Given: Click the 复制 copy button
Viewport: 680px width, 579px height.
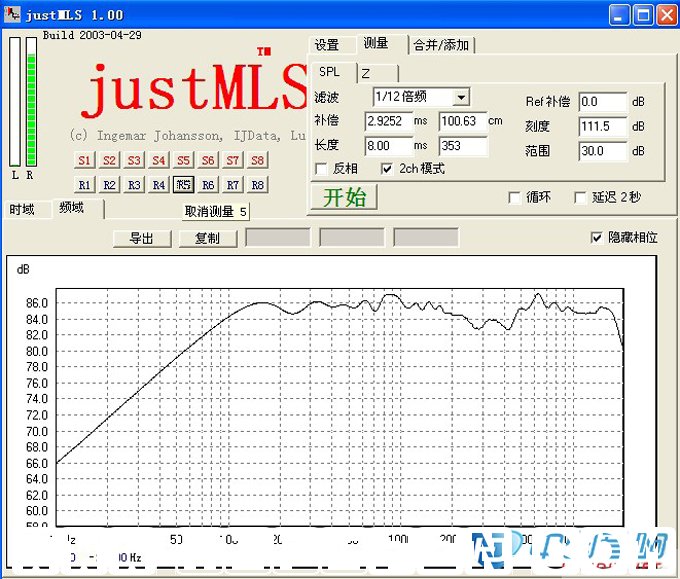Looking at the screenshot, I should tap(207, 238).
